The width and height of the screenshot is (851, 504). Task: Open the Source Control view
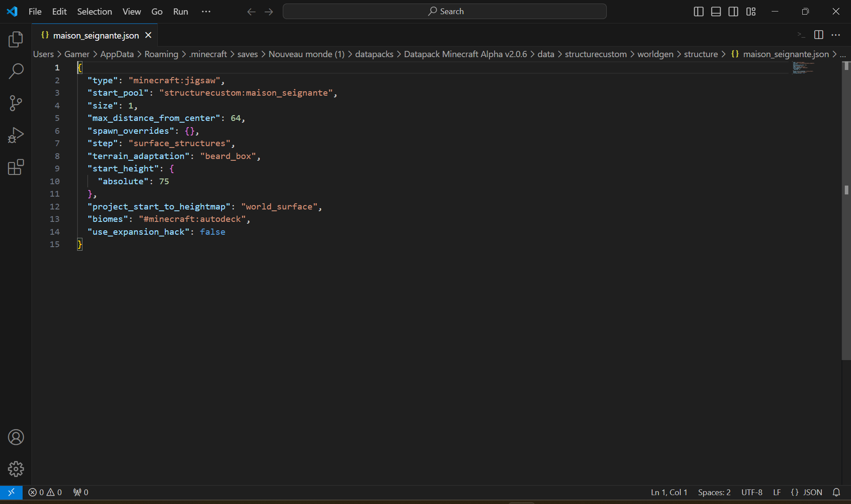click(x=16, y=103)
